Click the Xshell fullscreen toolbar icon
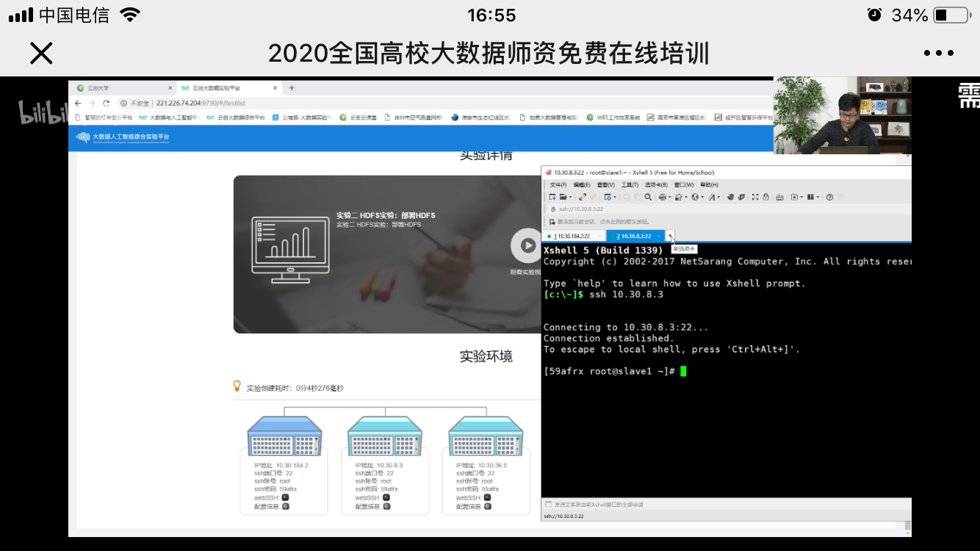This screenshot has height=551, width=980. pos(755,197)
